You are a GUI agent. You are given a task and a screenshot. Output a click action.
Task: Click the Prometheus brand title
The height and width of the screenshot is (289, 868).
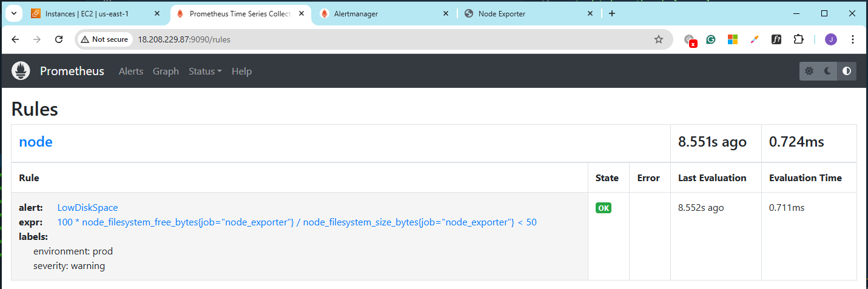(x=72, y=71)
